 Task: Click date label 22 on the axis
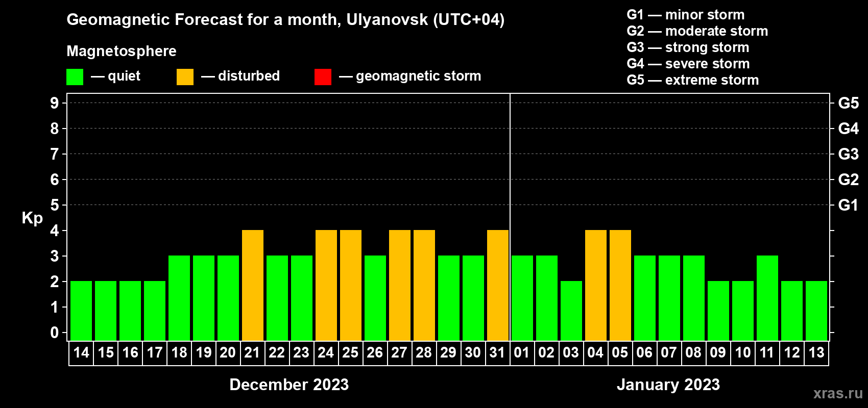click(277, 353)
